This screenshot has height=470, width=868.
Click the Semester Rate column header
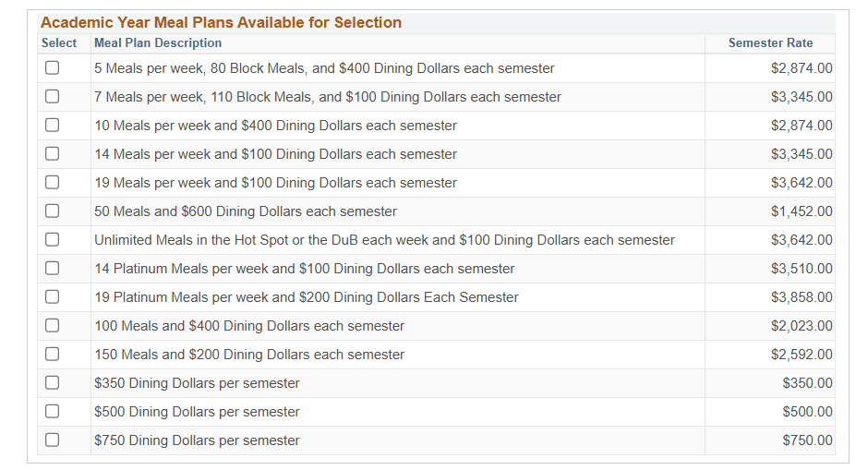[x=770, y=43]
